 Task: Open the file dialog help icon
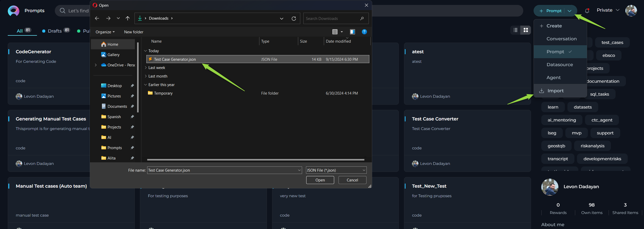(364, 32)
